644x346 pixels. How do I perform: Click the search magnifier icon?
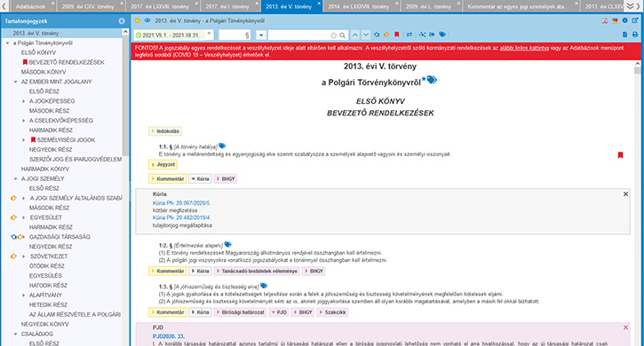(x=343, y=35)
